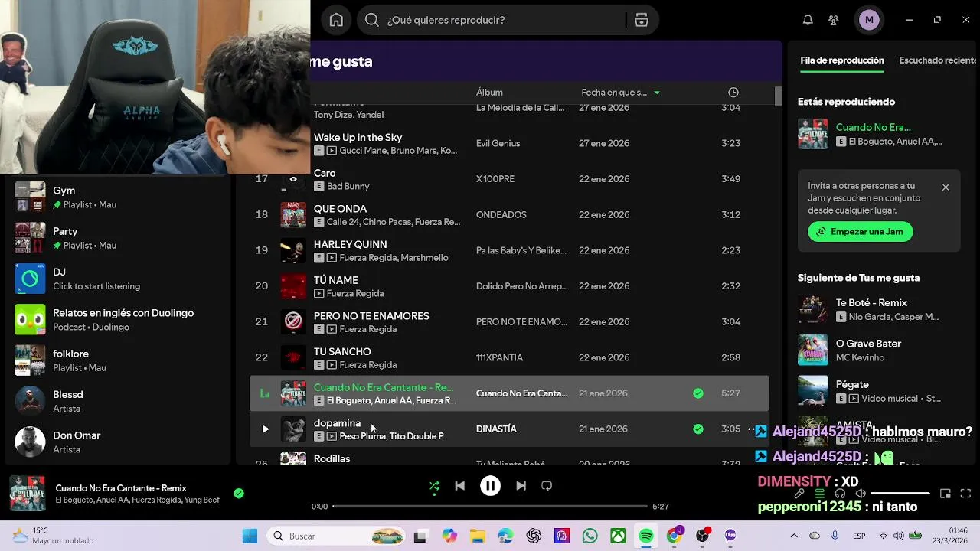Click the Empezar una Jam button

tap(860, 232)
